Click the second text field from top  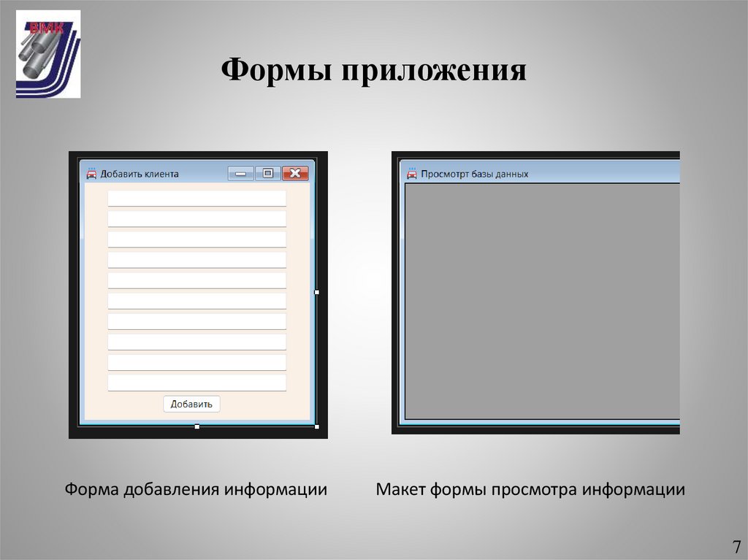196,218
